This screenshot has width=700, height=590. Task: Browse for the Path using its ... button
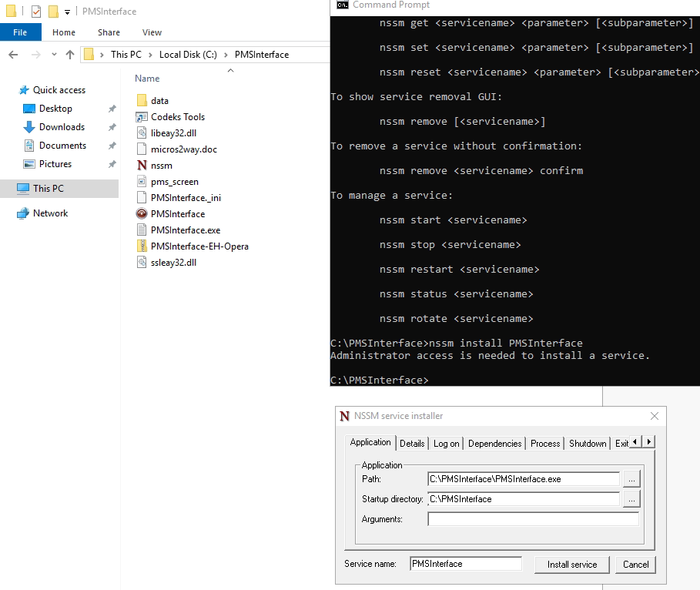click(x=631, y=478)
